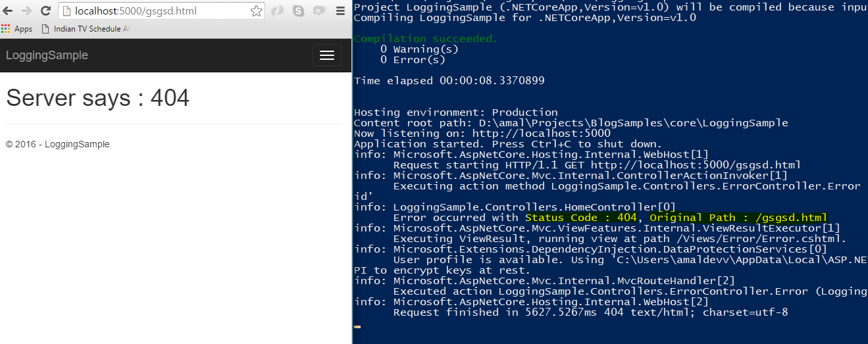Open the Chrome main menu
Image resolution: width=868 pixels, height=344 pixels.
tap(340, 11)
